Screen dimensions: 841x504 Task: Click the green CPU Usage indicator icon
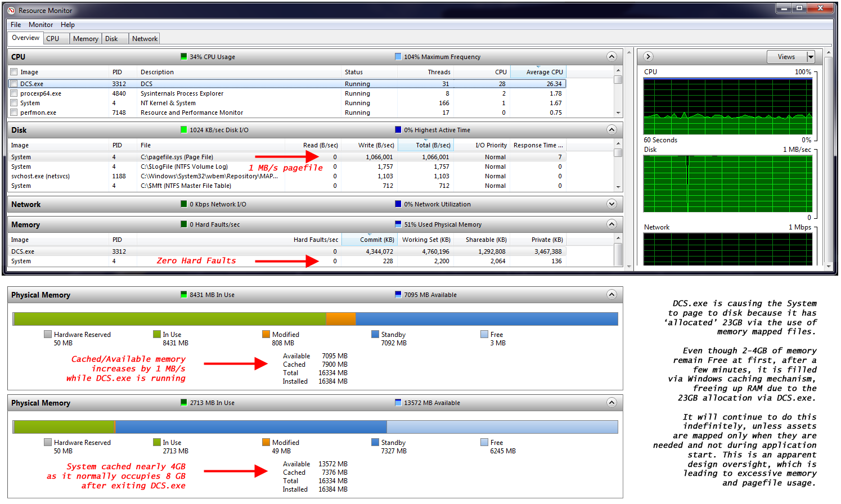coord(183,57)
